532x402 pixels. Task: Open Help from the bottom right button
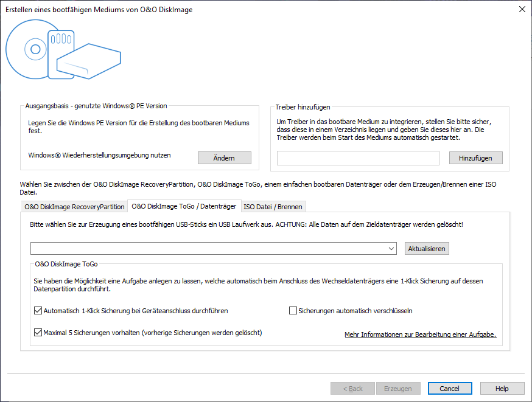point(502,389)
